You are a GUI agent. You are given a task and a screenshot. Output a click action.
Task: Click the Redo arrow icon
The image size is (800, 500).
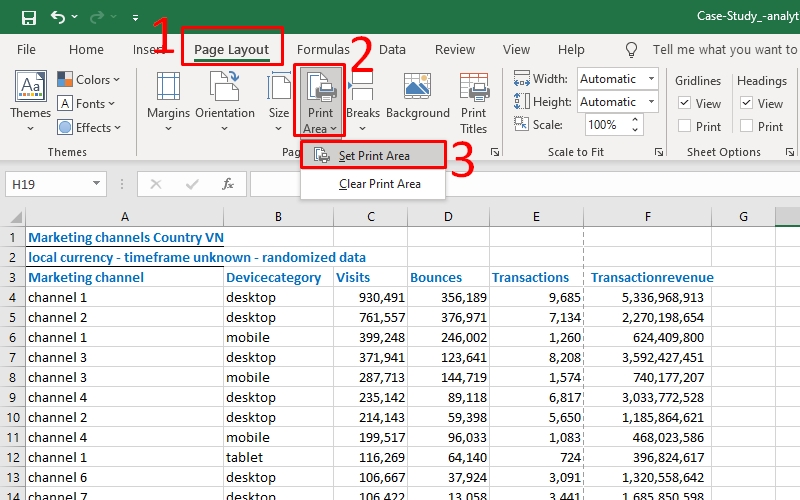(97, 18)
